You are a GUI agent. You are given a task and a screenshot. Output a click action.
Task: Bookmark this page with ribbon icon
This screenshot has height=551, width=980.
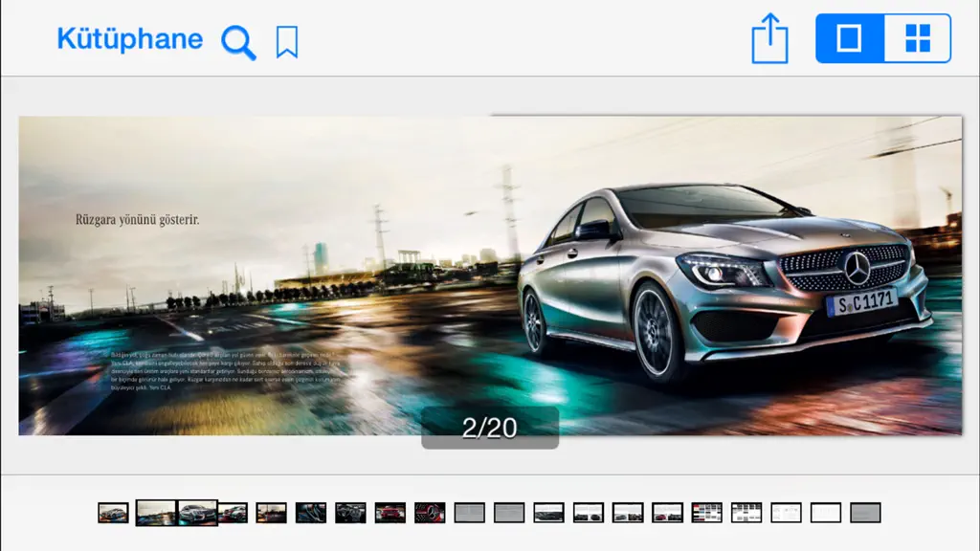[x=287, y=42]
